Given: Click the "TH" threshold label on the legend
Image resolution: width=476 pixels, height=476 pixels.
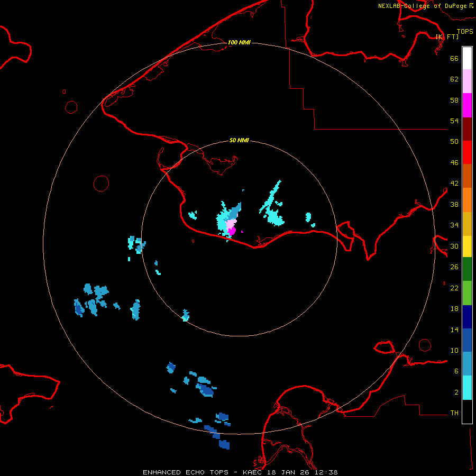Looking at the screenshot, I should coord(454,413).
